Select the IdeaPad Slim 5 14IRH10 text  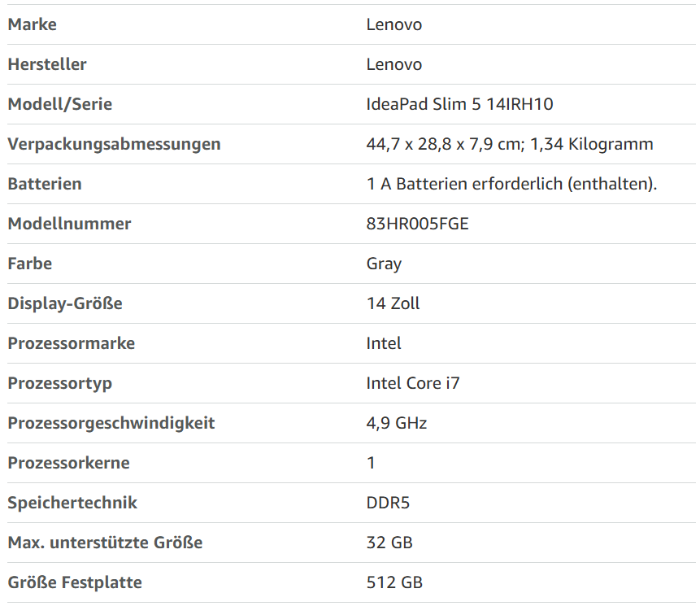tap(460, 104)
